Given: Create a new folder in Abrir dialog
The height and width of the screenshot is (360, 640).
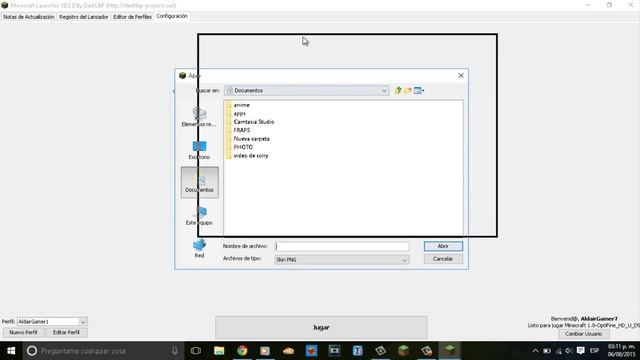Looking at the screenshot, I should point(408,91).
